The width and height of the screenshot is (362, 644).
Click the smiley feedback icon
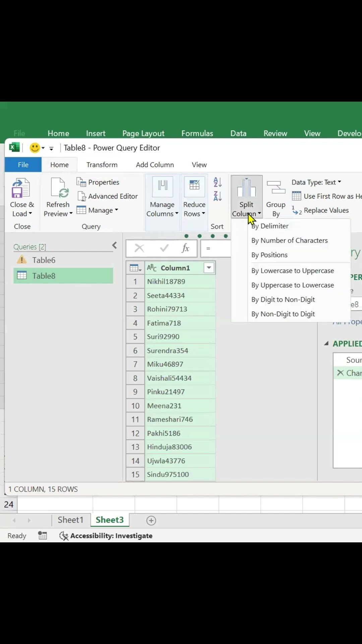click(35, 148)
